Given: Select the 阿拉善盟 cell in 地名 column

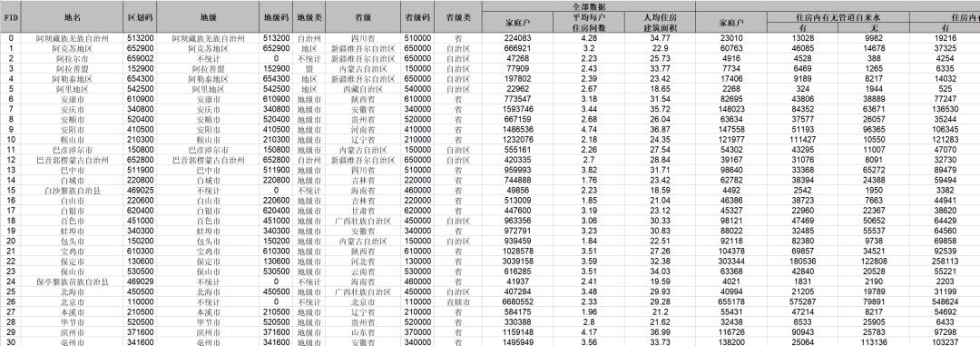Looking at the screenshot, I should click(x=73, y=68).
